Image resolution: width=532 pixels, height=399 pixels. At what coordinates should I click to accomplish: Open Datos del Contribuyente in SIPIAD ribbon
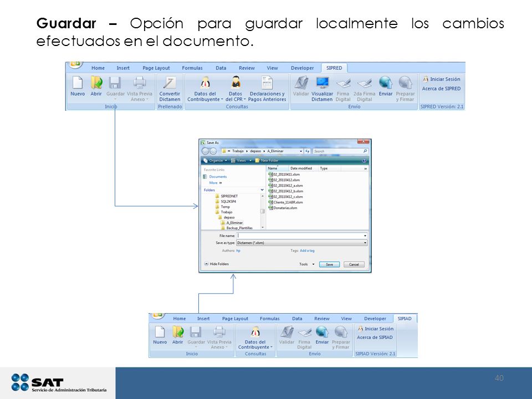(255, 337)
